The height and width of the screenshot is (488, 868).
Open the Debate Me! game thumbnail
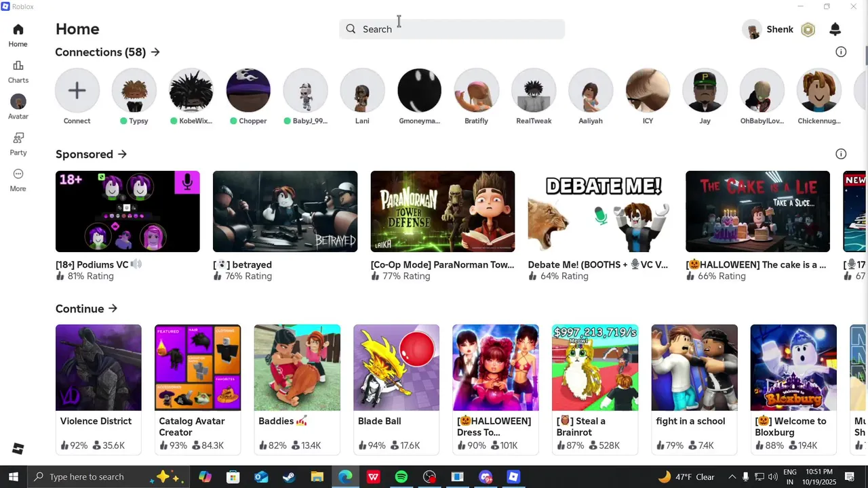coord(600,211)
